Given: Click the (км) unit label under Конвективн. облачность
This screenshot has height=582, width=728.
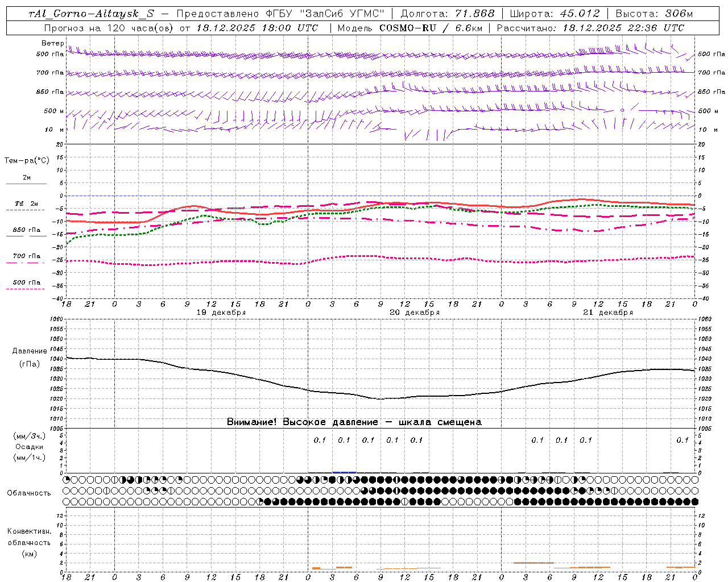Looking at the screenshot, I should point(30,554).
